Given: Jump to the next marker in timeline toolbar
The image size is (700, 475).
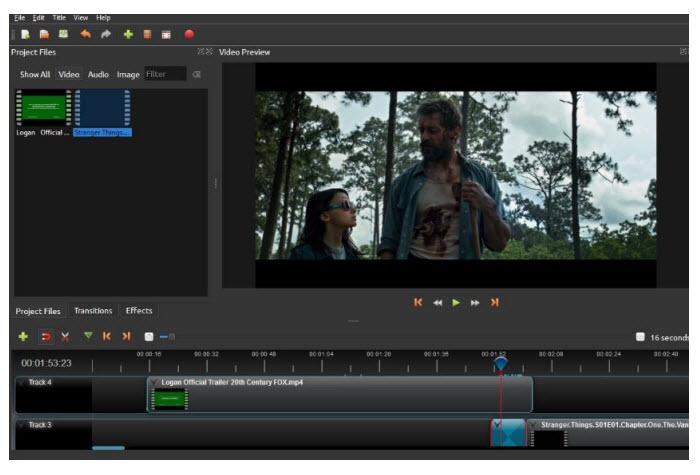Looking at the screenshot, I should click(x=126, y=337).
